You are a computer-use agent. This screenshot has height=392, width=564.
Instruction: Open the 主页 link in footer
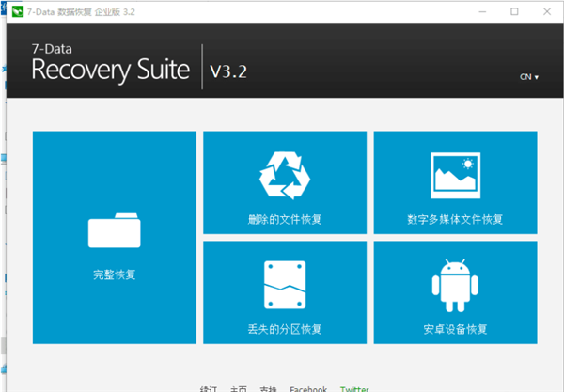click(239, 388)
